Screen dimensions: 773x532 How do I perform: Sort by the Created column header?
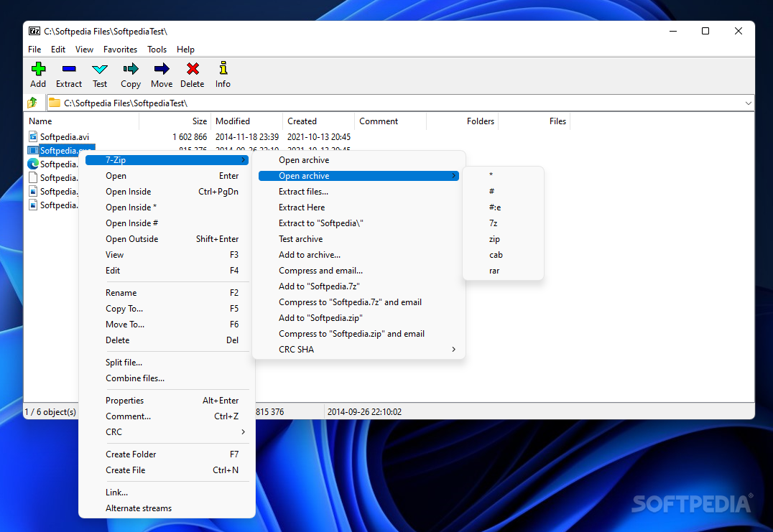click(319, 121)
